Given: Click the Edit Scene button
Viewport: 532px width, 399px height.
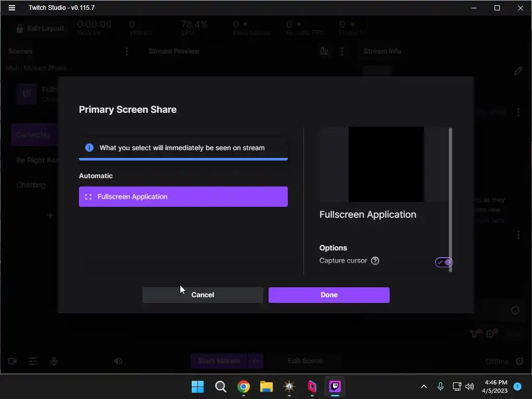Looking at the screenshot, I should click(x=305, y=361).
